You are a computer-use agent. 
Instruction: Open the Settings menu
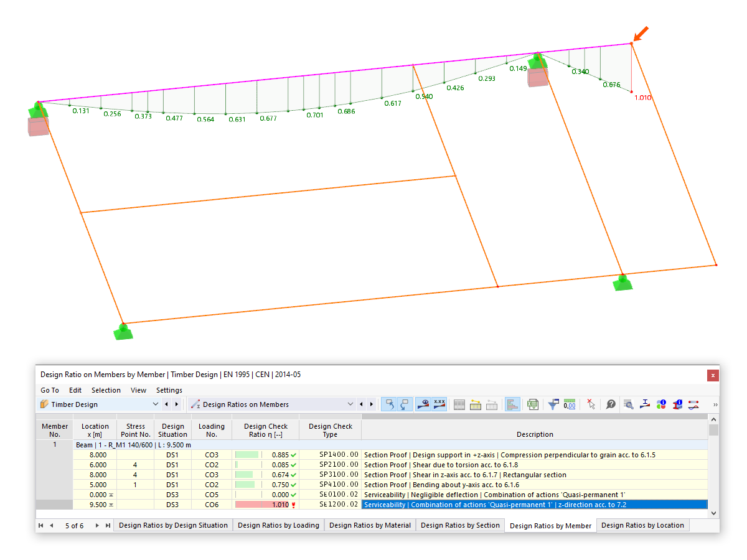(x=169, y=390)
